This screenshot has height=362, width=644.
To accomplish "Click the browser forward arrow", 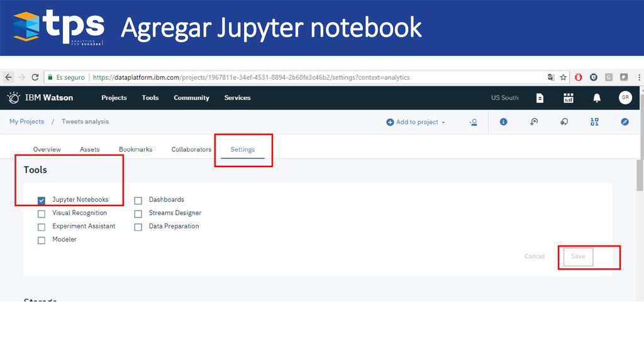I will click(x=22, y=77).
